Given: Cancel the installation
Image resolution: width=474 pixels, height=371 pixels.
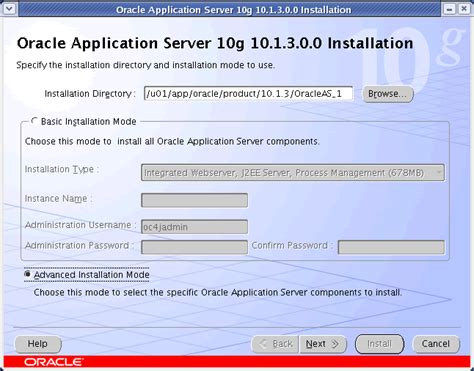Looking at the screenshot, I should [436, 344].
